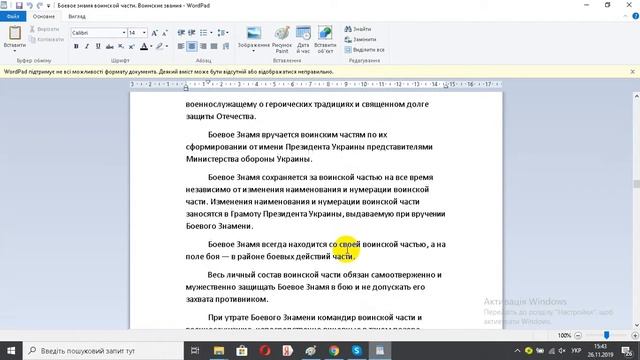Viewport: 640px width, 360px height.
Task: Click Replace (Замінити) button
Action: [360, 40]
